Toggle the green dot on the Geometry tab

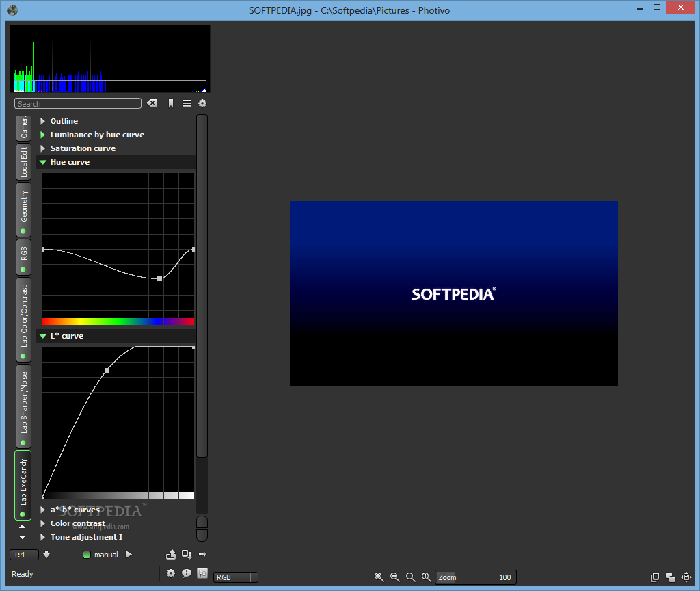click(23, 231)
